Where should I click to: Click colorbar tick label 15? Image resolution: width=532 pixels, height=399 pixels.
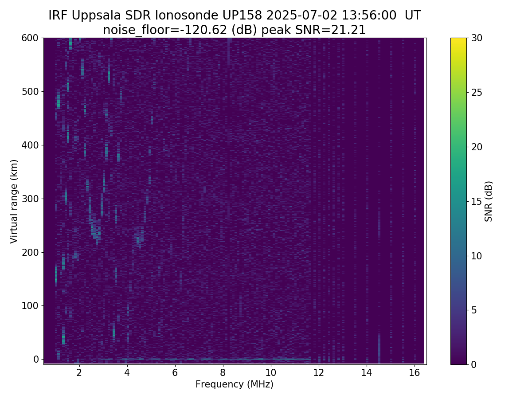coord(477,201)
